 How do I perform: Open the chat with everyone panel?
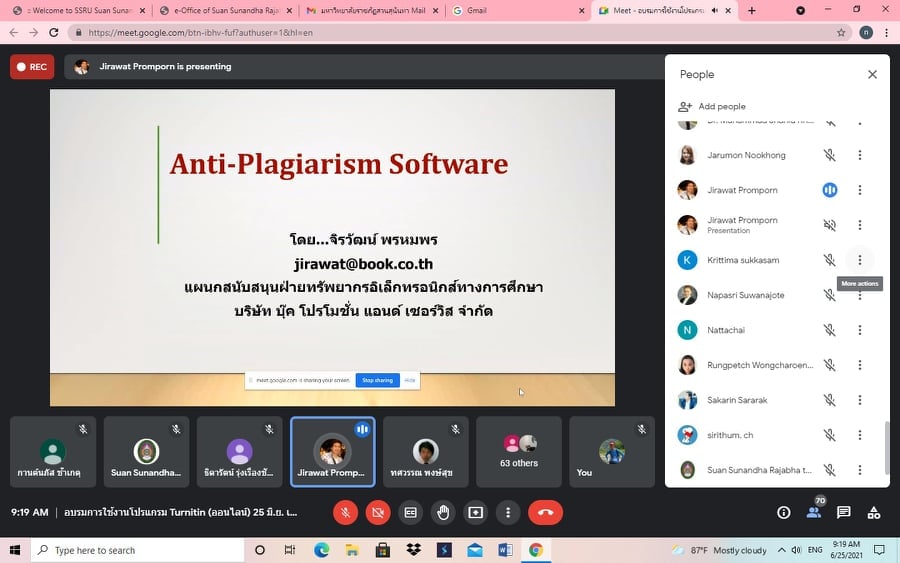point(844,512)
